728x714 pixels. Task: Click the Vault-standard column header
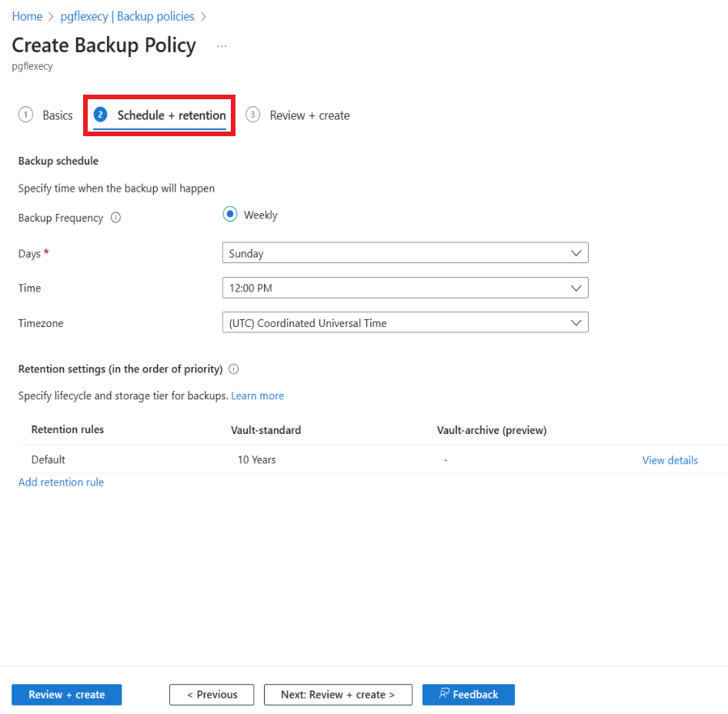point(266,430)
